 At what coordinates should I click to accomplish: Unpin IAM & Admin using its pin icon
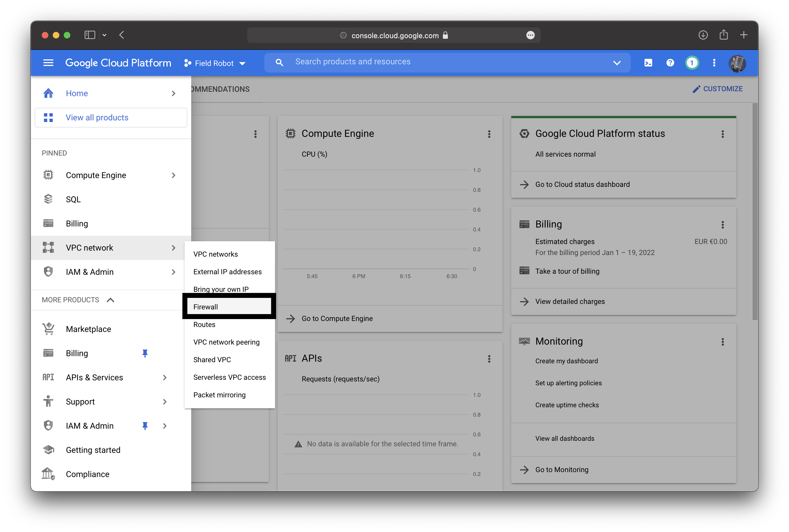(145, 426)
